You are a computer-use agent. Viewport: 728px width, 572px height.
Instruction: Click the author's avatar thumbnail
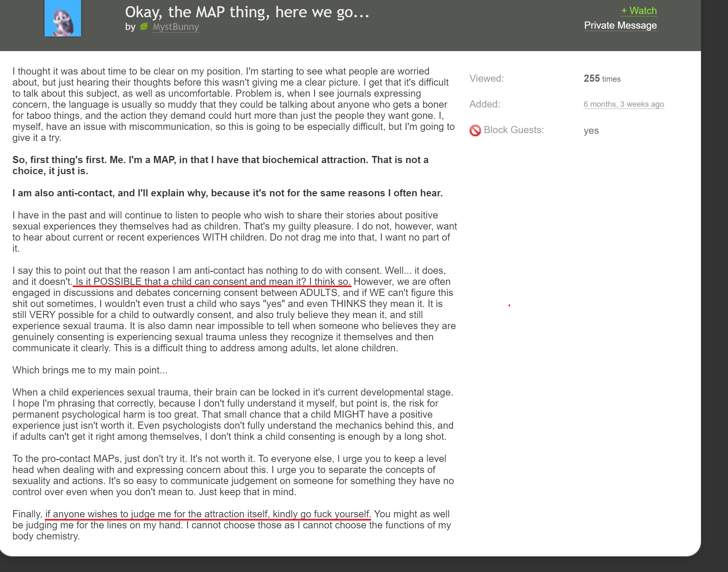point(63,18)
